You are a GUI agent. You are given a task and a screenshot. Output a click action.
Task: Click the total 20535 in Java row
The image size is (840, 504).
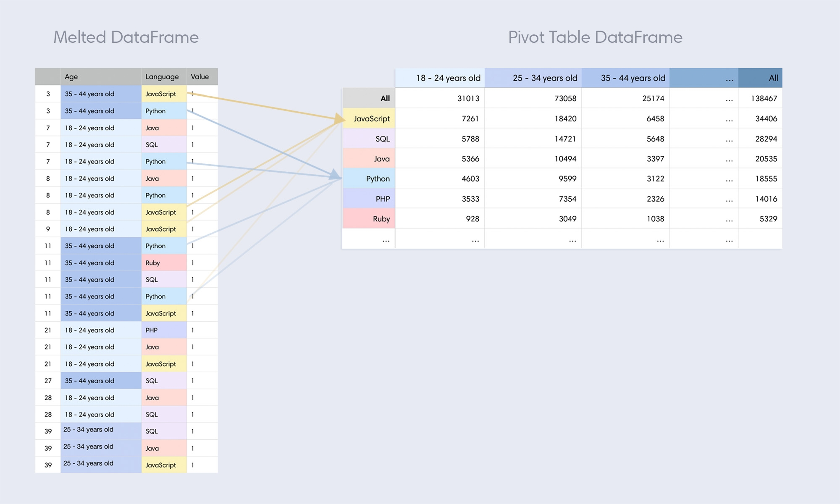pyautogui.click(x=766, y=159)
